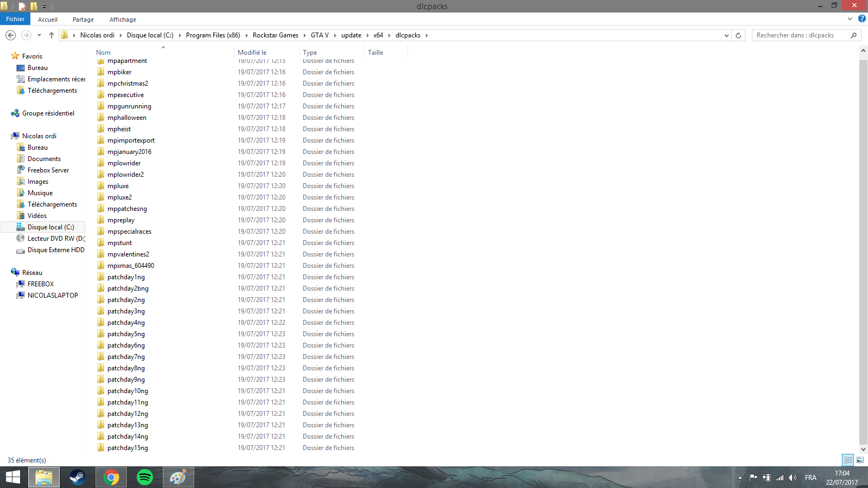Refresh the dlcpacks folder view

pos(738,35)
